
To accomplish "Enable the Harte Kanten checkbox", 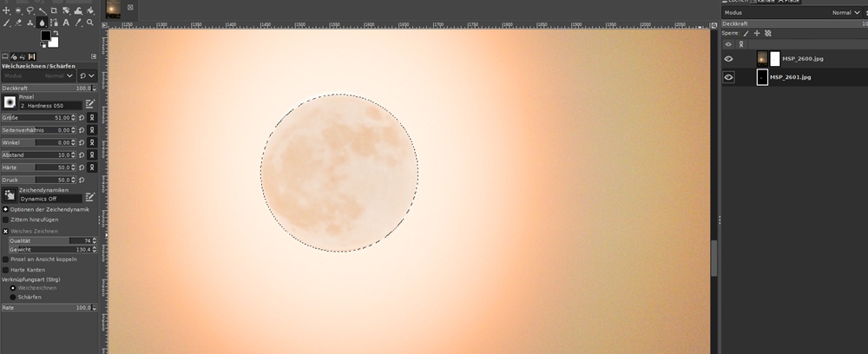I will pos(5,270).
